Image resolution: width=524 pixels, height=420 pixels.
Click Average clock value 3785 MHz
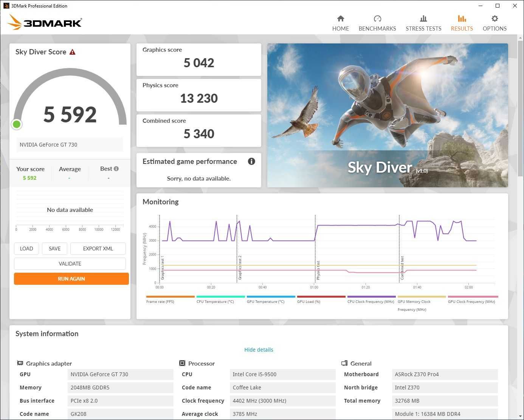pyautogui.click(x=282, y=414)
